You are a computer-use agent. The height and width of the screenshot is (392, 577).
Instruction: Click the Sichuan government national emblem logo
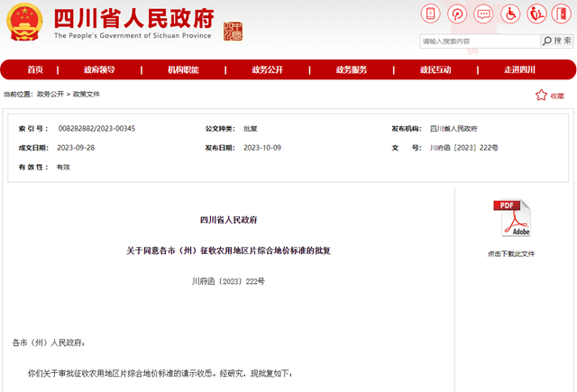[24, 22]
